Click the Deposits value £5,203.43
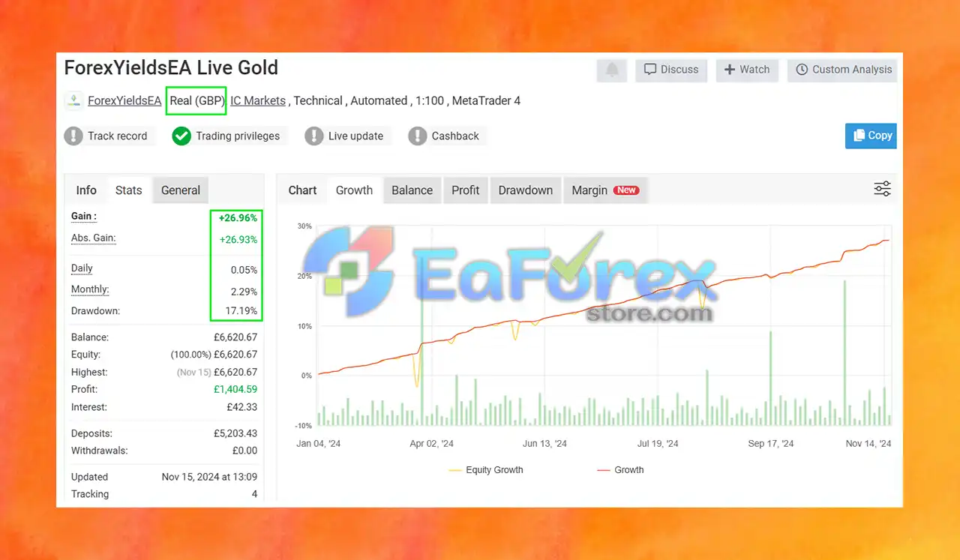 (235, 433)
